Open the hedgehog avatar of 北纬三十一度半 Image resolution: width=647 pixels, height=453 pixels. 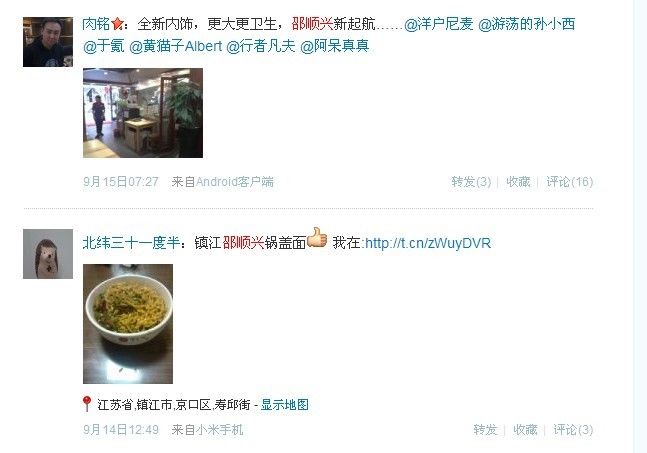48,254
